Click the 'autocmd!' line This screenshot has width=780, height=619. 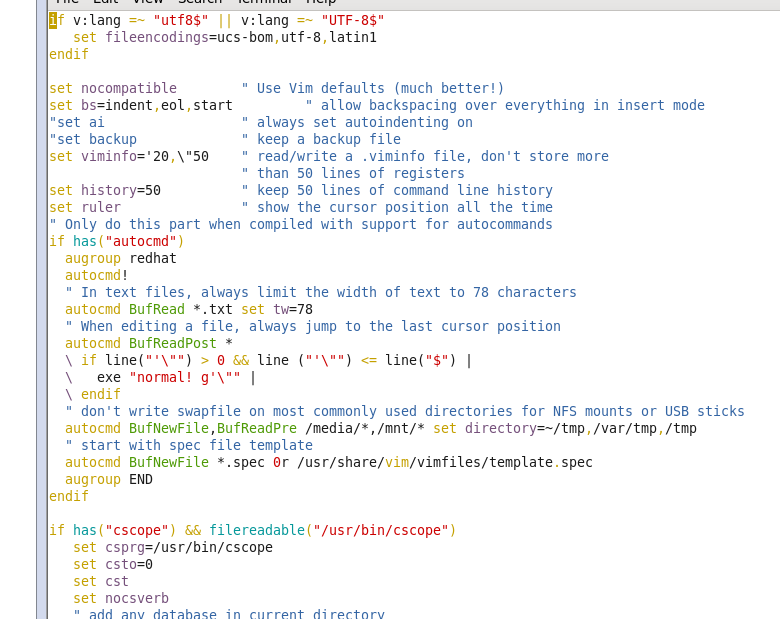[x=97, y=275]
